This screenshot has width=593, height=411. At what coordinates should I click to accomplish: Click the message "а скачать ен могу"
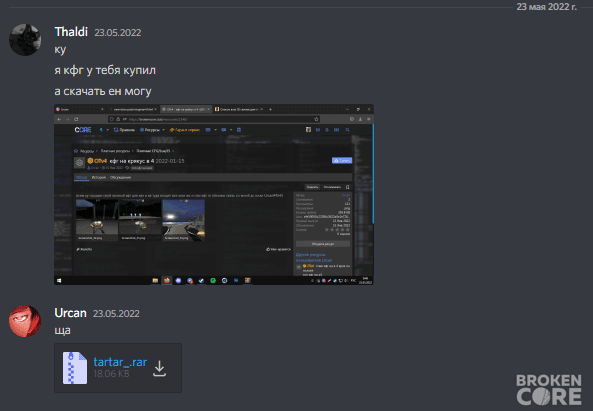[102, 91]
